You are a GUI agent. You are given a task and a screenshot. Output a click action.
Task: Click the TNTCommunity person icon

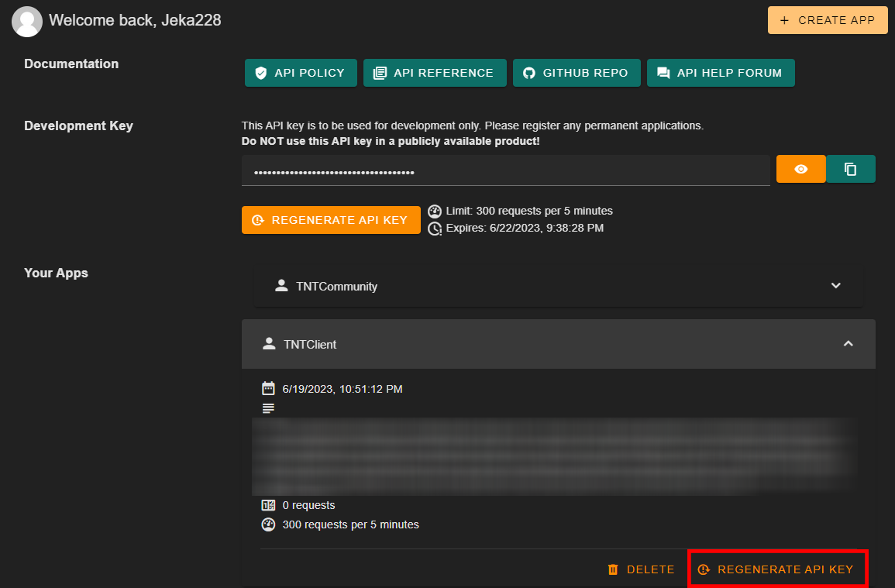click(x=281, y=285)
